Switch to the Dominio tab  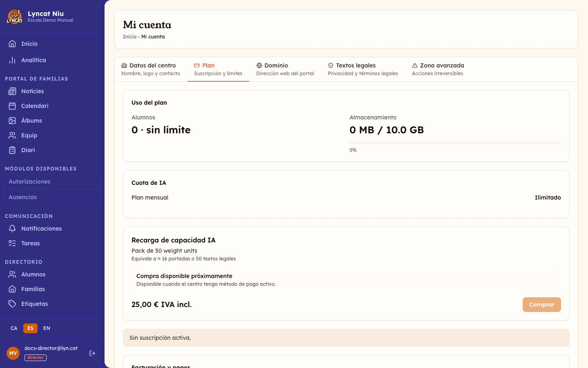point(285,69)
